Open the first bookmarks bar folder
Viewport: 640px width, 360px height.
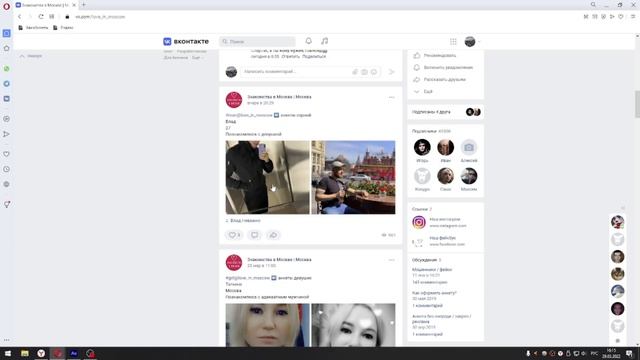click(x=33, y=28)
